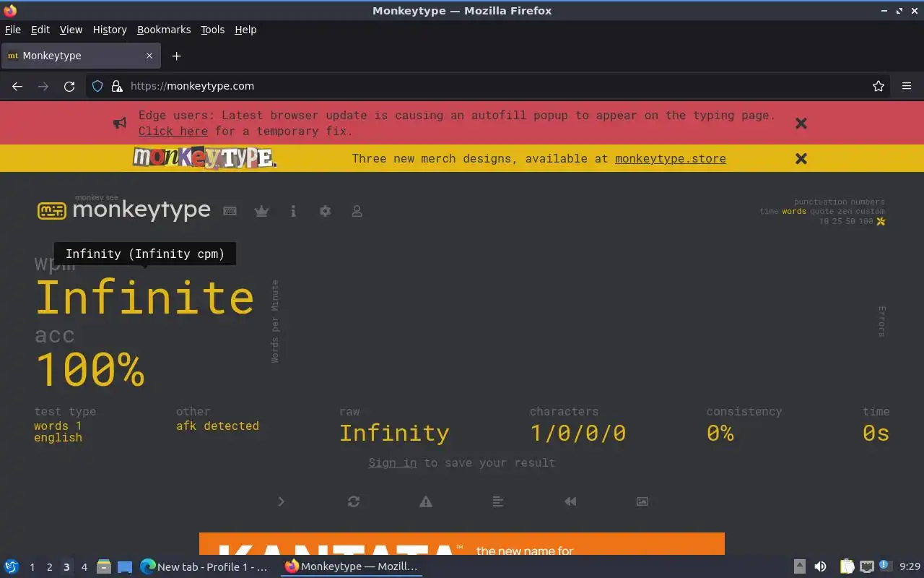Image resolution: width=924 pixels, height=578 pixels.
Task: Click the site security padlock icon
Action: click(x=117, y=86)
